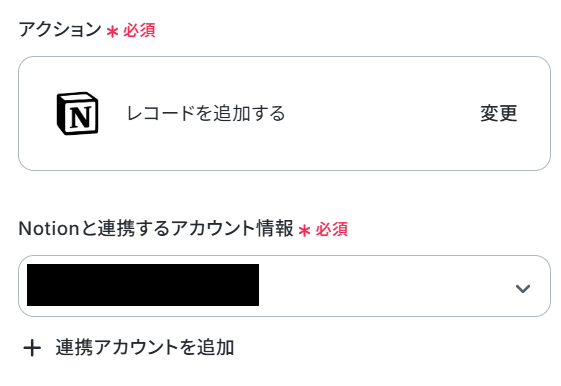Add a linked account via plus sign
This screenshot has height=386, width=561.
pos(32,348)
